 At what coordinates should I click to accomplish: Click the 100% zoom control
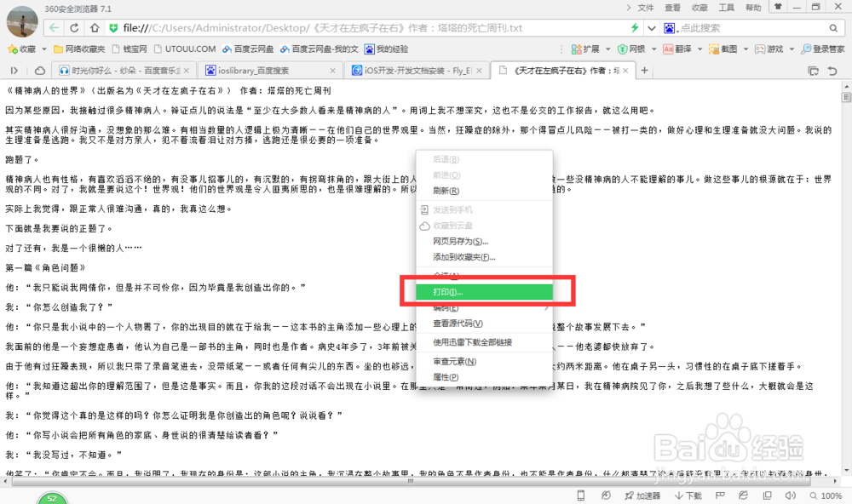(826, 495)
